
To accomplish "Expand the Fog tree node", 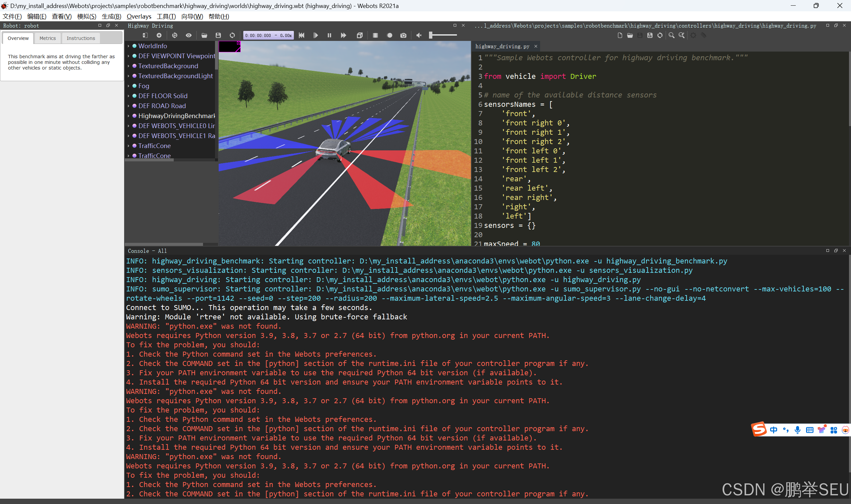I will click(128, 86).
